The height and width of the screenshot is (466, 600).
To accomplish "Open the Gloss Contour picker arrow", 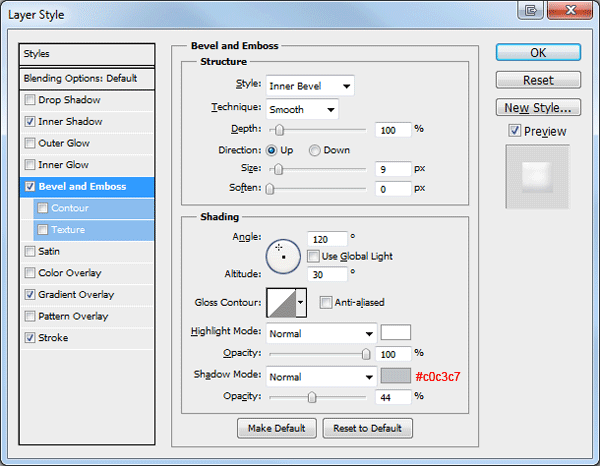I will click(301, 303).
